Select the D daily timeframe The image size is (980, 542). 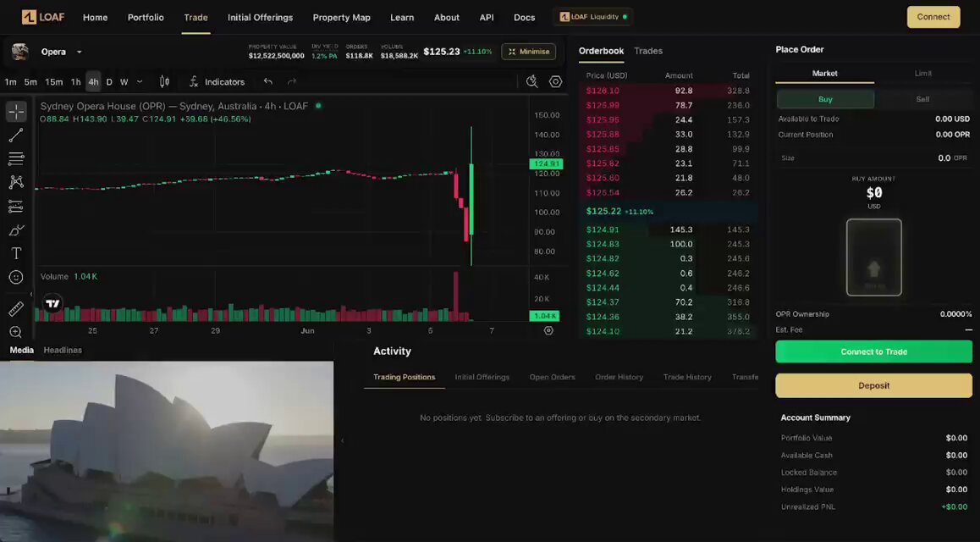coord(109,82)
